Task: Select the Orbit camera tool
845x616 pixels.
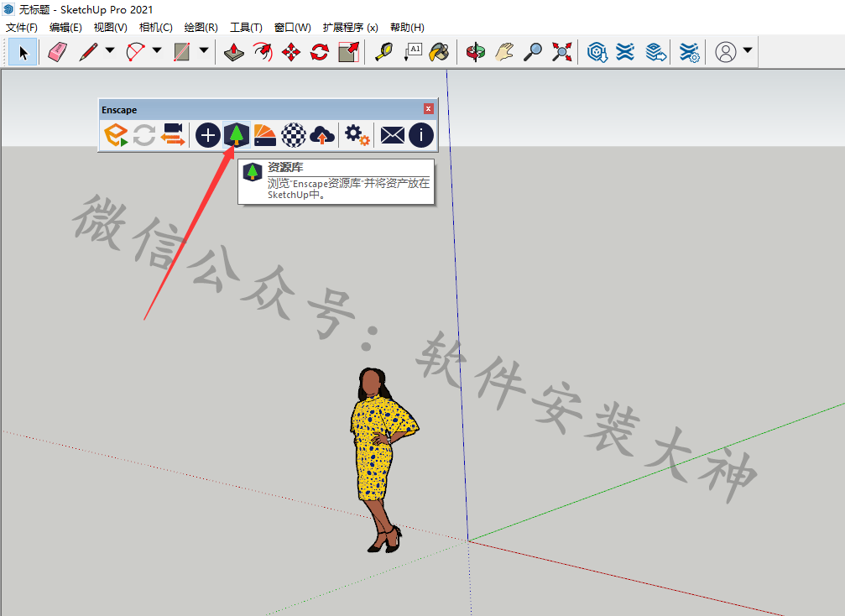Action: pyautogui.click(x=475, y=52)
